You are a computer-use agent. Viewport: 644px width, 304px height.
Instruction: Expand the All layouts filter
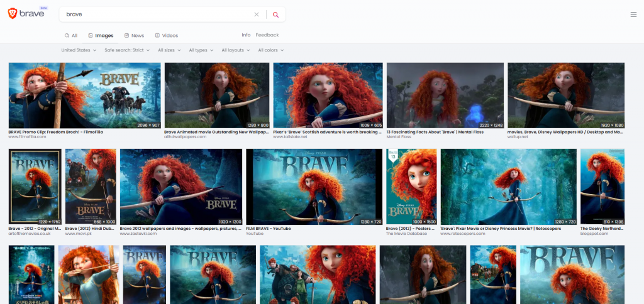coord(236,50)
